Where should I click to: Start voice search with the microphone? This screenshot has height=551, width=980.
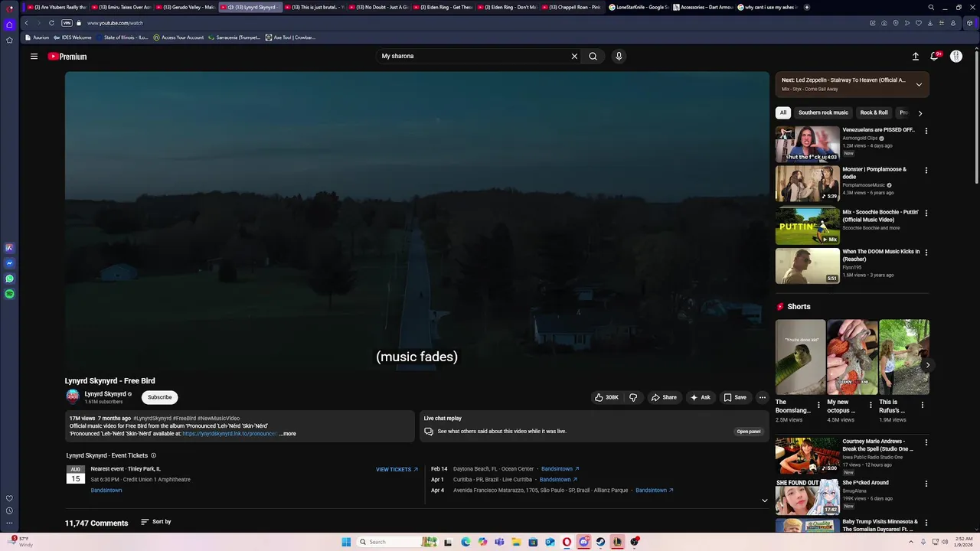pos(619,56)
